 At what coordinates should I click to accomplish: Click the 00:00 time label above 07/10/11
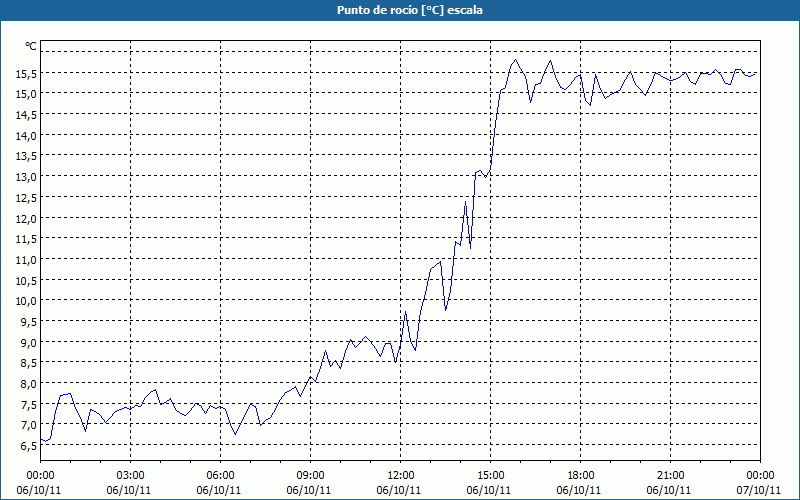pyautogui.click(x=760, y=476)
